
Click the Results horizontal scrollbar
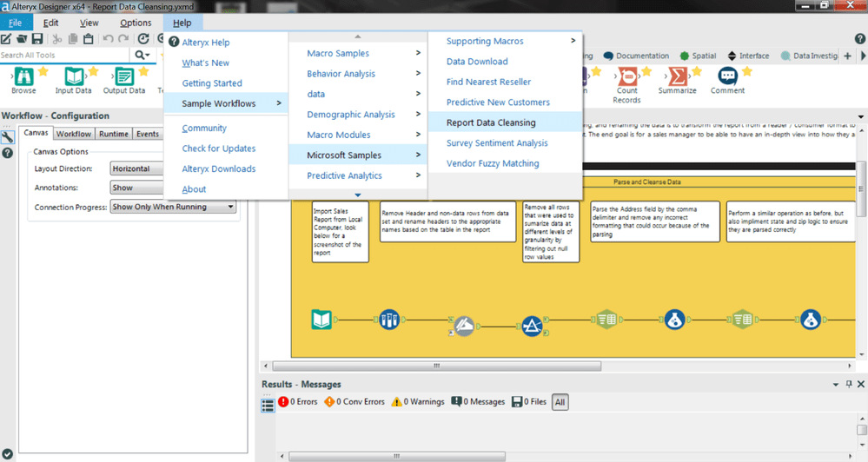(x=397, y=457)
